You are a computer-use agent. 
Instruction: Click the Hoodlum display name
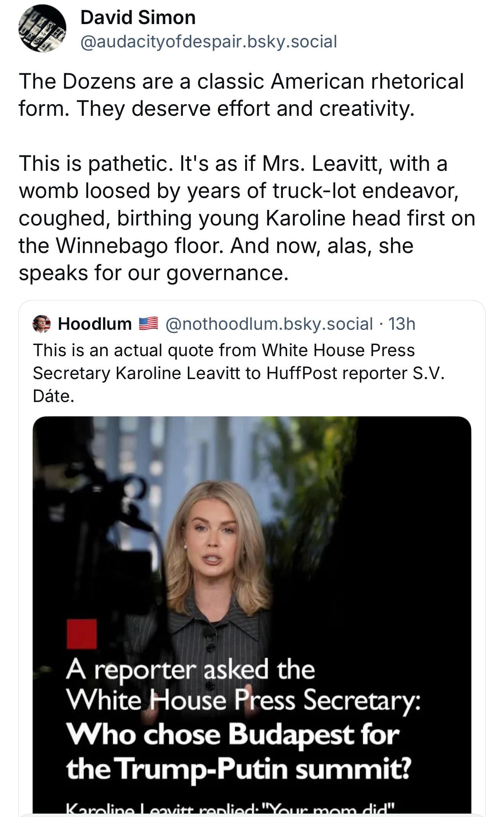point(95,324)
